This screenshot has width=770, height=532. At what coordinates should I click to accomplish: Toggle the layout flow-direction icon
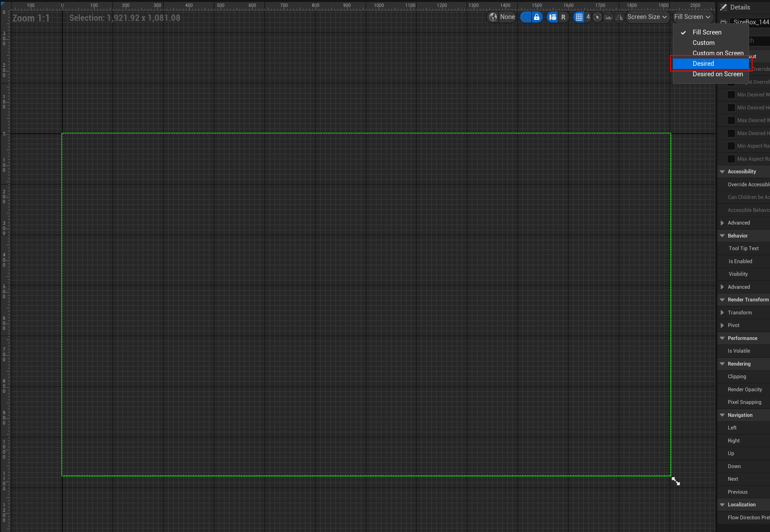[x=552, y=17]
